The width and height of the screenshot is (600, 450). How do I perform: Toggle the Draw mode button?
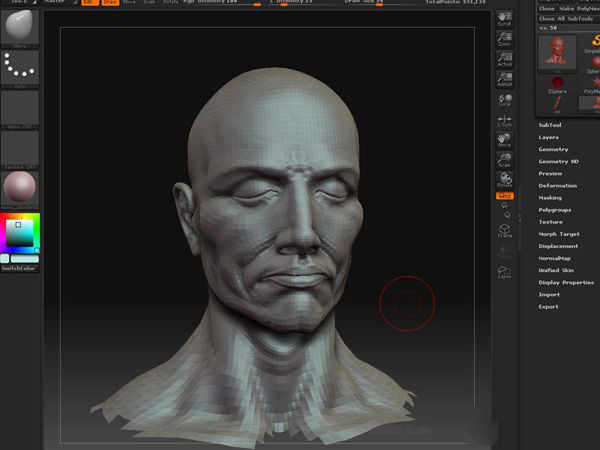coord(111,2)
